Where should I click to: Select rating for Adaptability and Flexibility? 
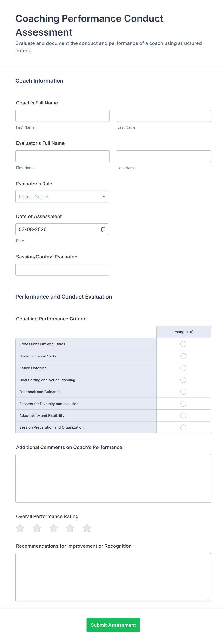click(183, 415)
